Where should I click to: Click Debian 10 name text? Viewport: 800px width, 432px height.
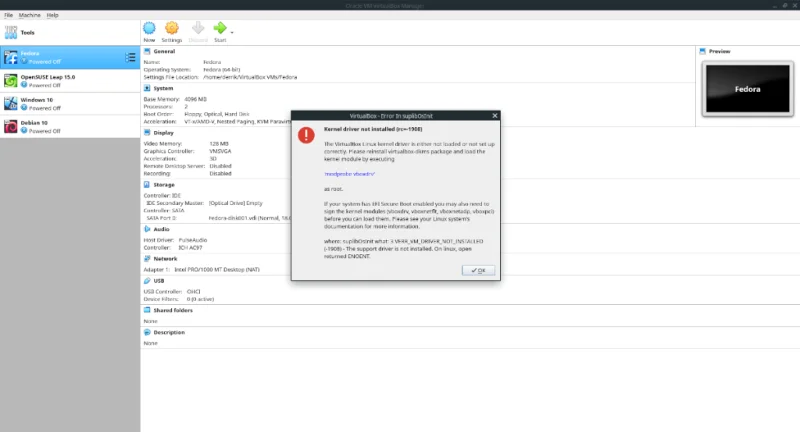point(34,123)
